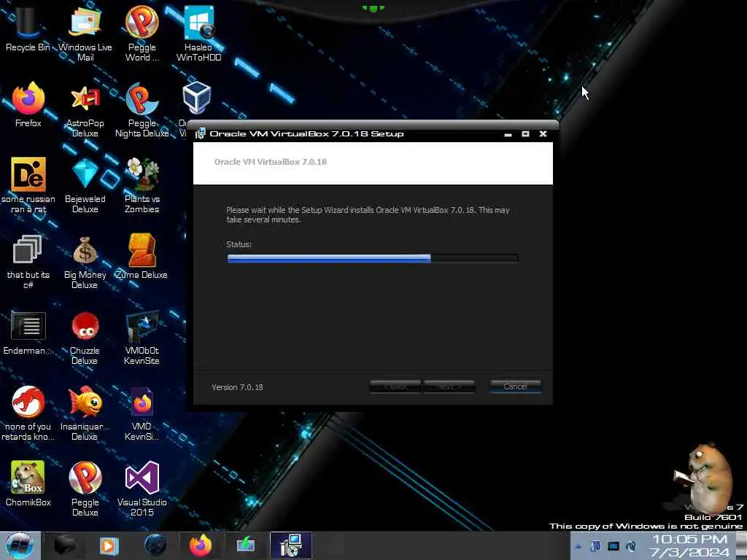
Task: Select the Bejeweled Deluxe desktop icon
Action: tap(85, 184)
